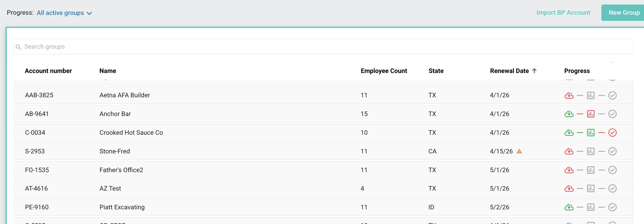Click red checkmark circle for Crooked Hot Sauce Co
This screenshot has height=224, width=644.
pyautogui.click(x=612, y=133)
